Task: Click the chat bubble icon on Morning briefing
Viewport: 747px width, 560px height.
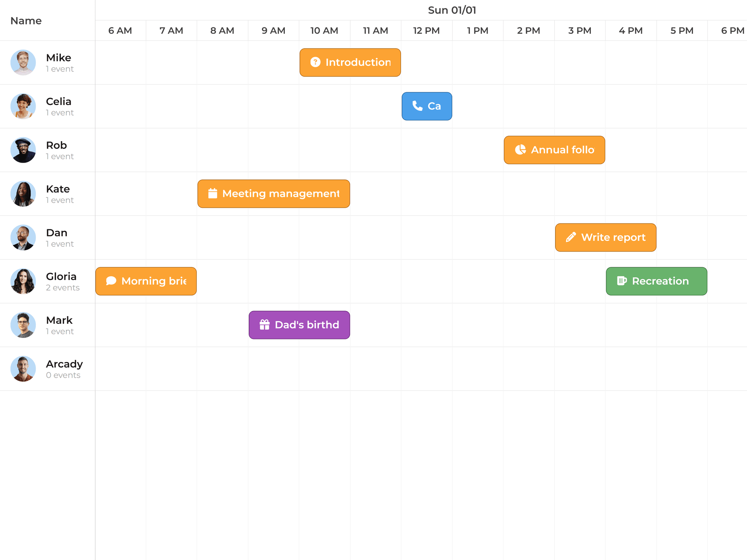Action: [111, 281]
